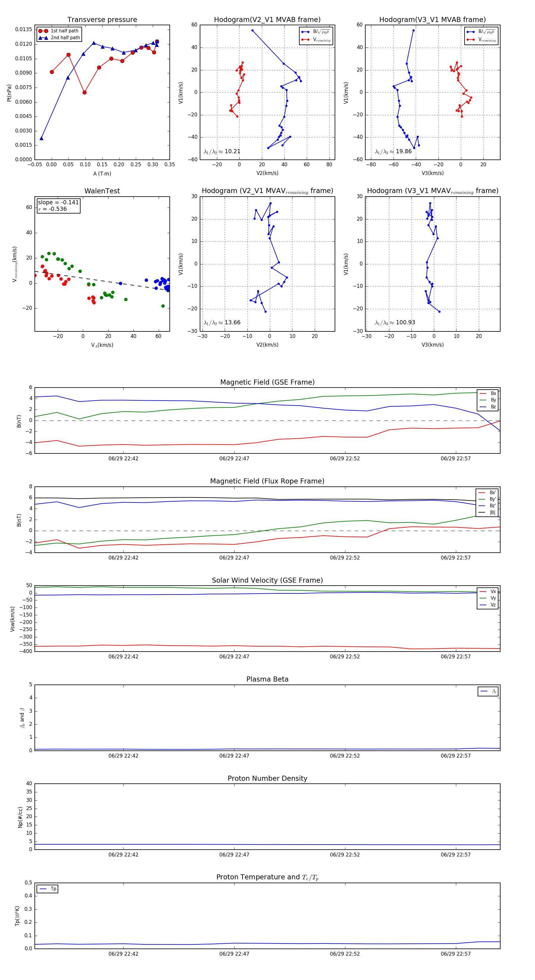The height and width of the screenshot is (980, 535).
Task: Click the "Solar Wind Velocity (GSE Frame)" title
Action: click(267, 581)
